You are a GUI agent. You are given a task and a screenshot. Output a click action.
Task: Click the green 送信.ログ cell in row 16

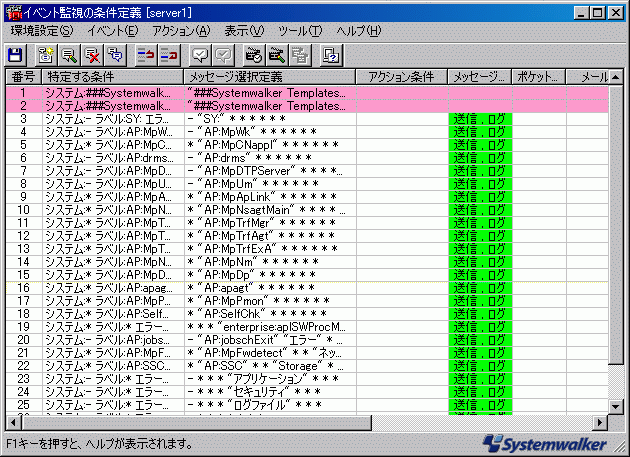(x=480, y=288)
